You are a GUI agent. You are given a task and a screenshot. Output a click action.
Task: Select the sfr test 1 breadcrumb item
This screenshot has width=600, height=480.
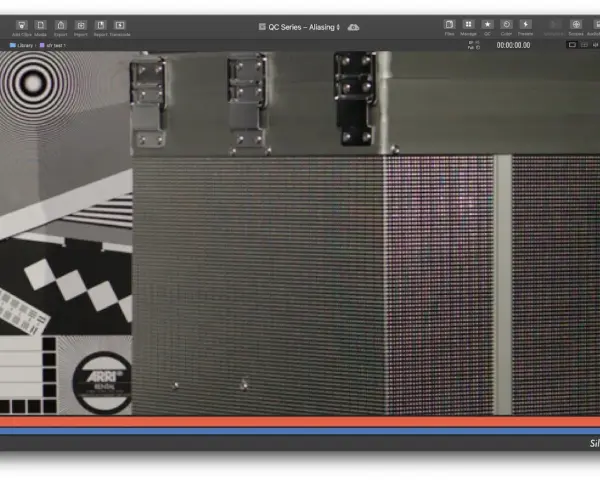[x=53, y=45]
